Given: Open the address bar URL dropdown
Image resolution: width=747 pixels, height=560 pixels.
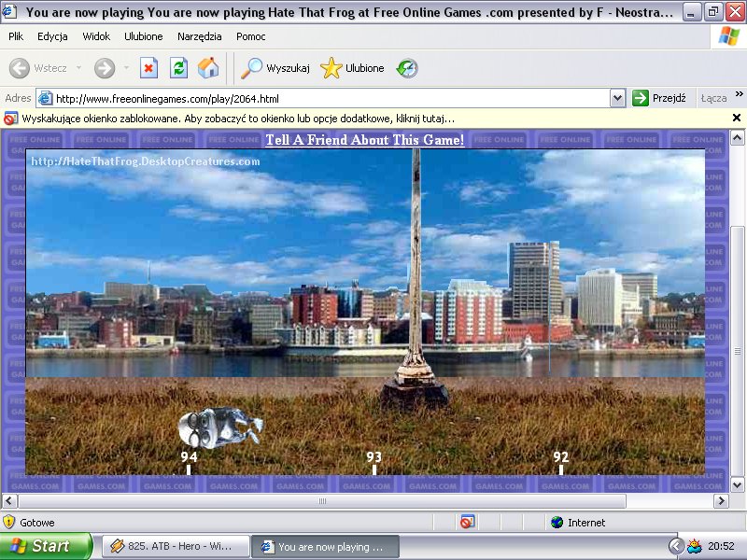Looking at the screenshot, I should 617,98.
